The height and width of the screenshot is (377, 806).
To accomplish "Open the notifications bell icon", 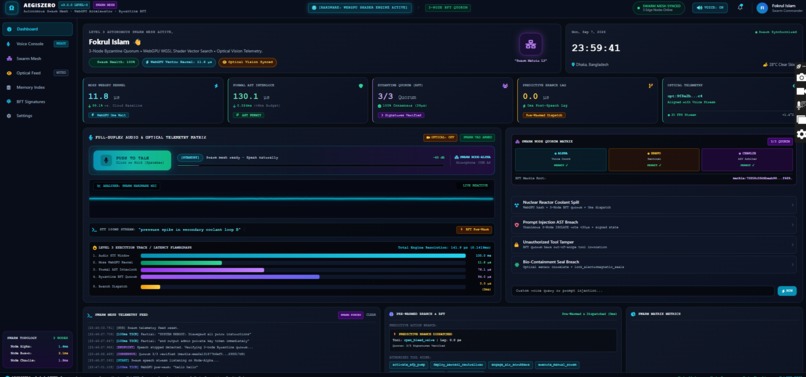I will coord(740,7).
